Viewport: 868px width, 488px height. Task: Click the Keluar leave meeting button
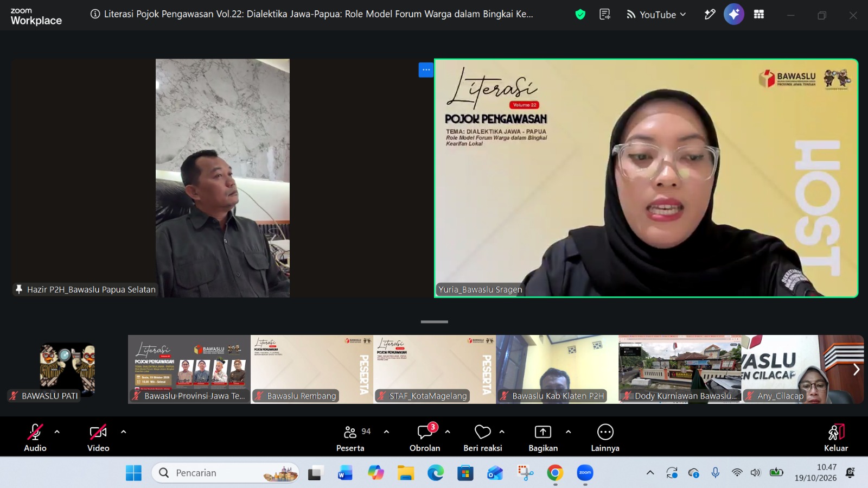pos(836,438)
